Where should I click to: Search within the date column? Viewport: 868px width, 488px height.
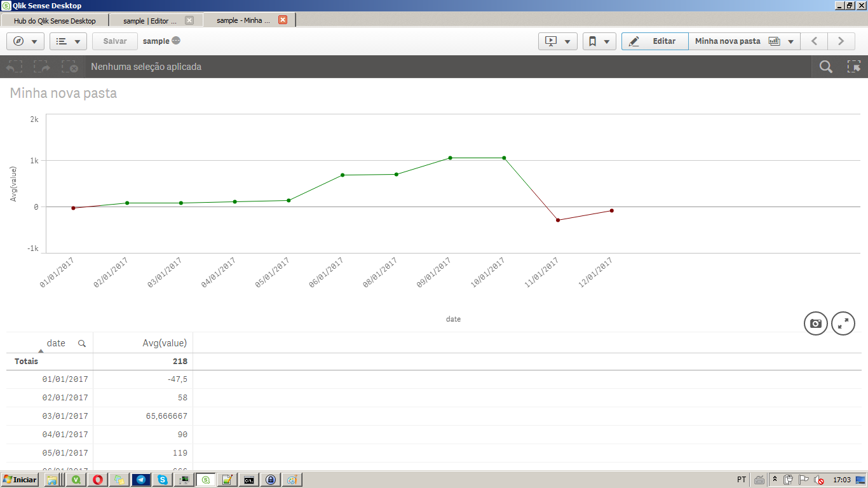point(82,342)
